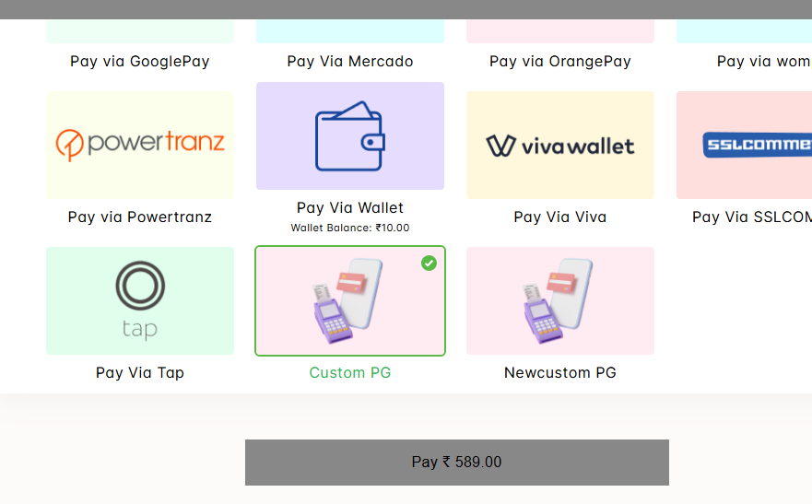Select the Powertranz logo tile
The width and height of the screenshot is (812, 504).
(x=140, y=145)
